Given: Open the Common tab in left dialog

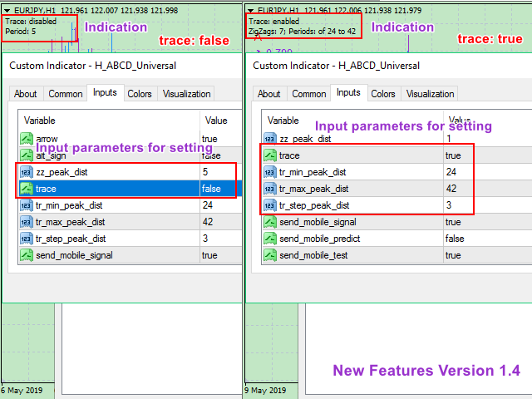Looking at the screenshot, I should click(x=66, y=94).
